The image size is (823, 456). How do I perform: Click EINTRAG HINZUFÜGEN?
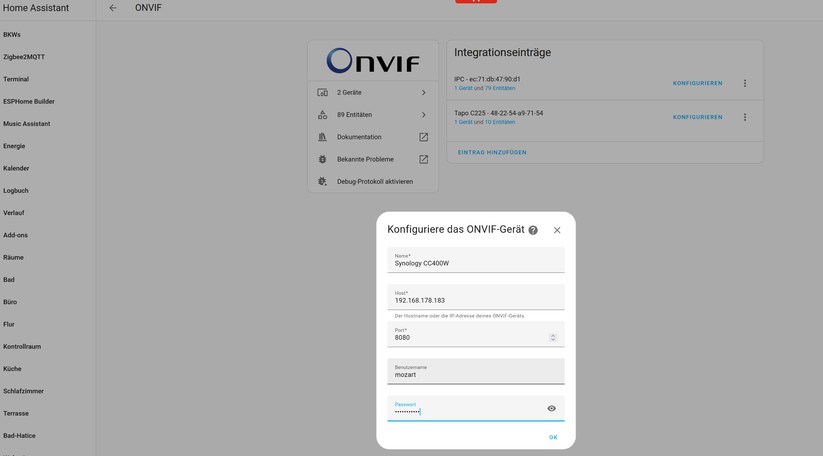(x=492, y=152)
